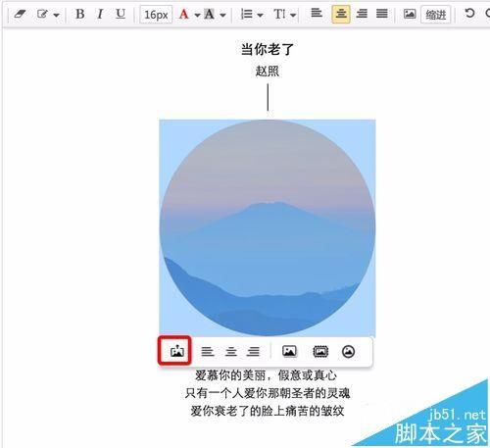Center image in floating toolbar
490x448 pixels.
point(231,352)
